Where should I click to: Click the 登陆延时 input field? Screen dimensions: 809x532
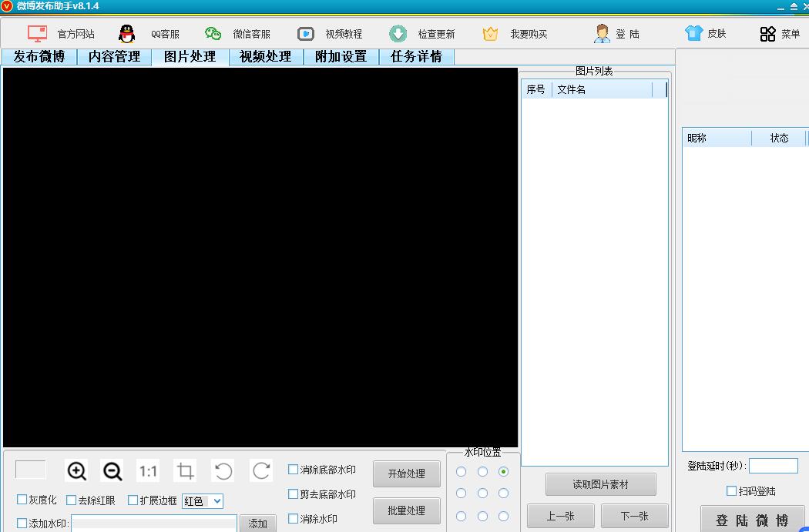coord(773,466)
